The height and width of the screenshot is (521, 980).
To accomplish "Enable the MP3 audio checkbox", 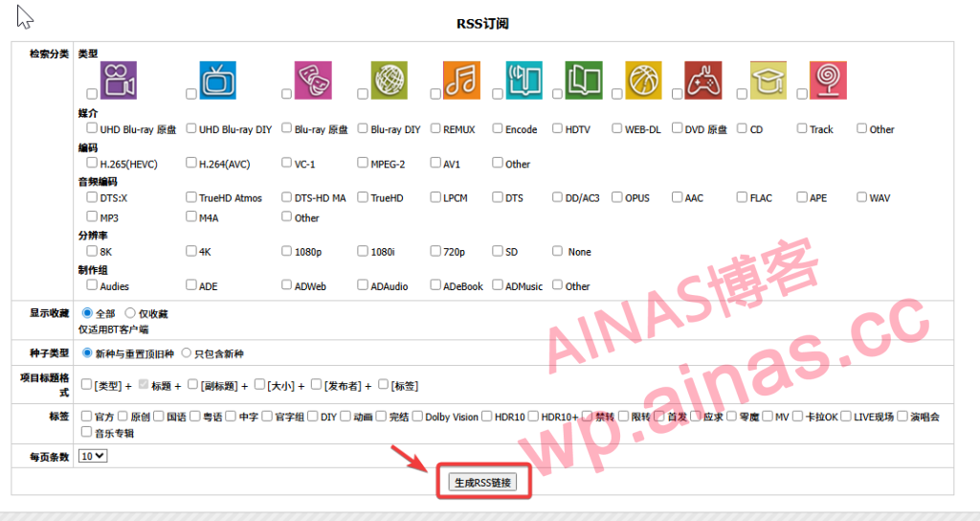I will (x=92, y=216).
